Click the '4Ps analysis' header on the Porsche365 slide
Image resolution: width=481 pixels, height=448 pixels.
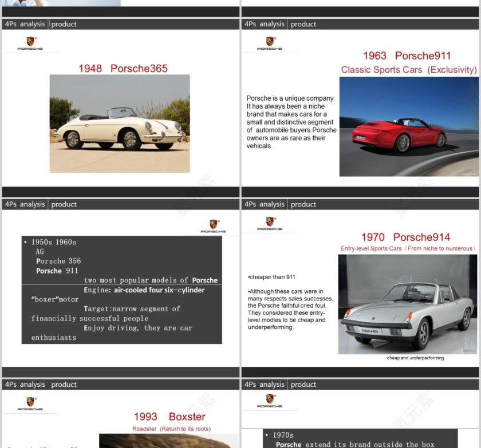coord(25,24)
